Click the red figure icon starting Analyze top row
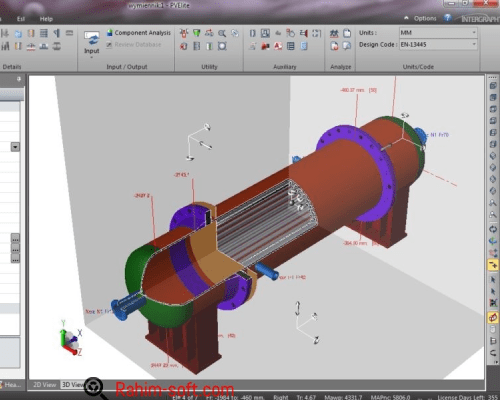500x400 pixels. (334, 33)
